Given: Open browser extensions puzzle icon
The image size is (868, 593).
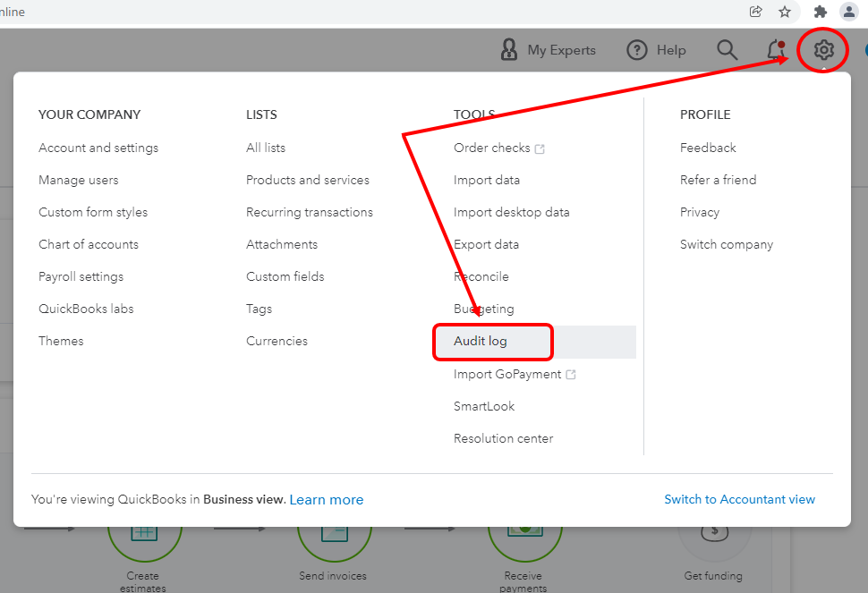Looking at the screenshot, I should click(x=820, y=12).
